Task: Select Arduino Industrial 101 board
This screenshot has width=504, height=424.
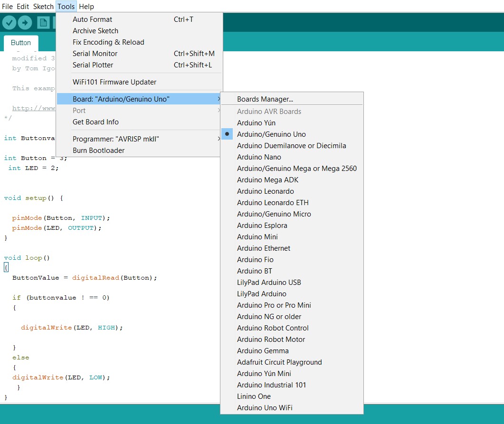Action: click(292, 385)
